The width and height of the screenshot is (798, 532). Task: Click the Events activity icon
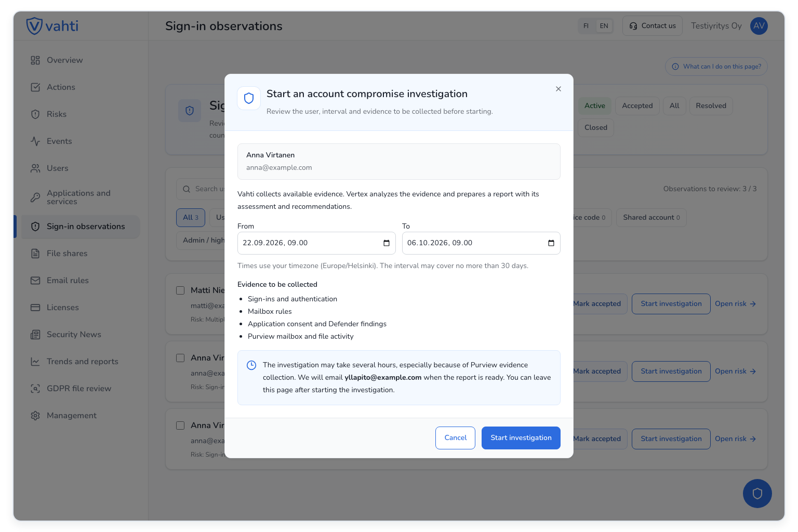(35, 141)
